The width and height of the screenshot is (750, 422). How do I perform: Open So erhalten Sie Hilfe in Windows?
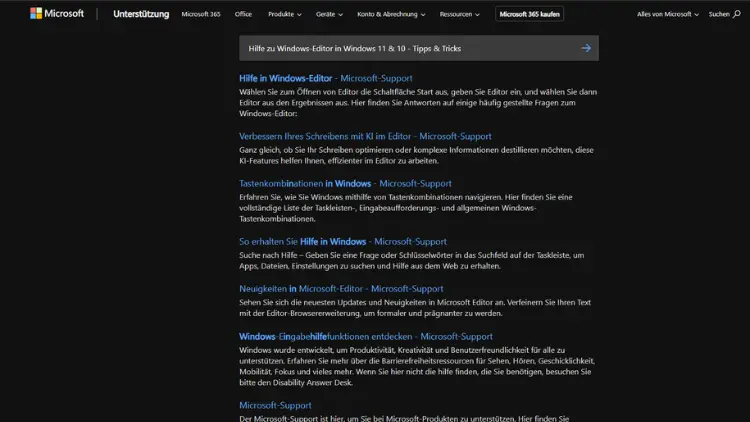342,242
